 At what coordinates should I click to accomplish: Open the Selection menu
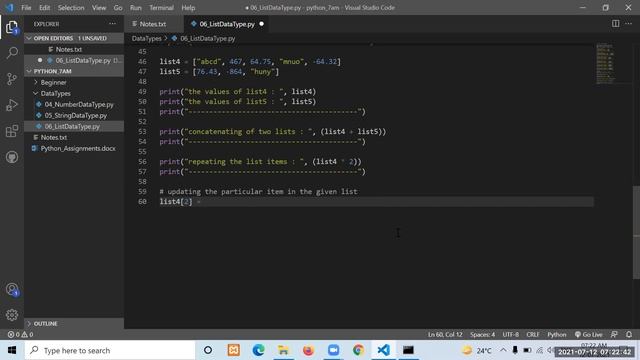[71, 7]
